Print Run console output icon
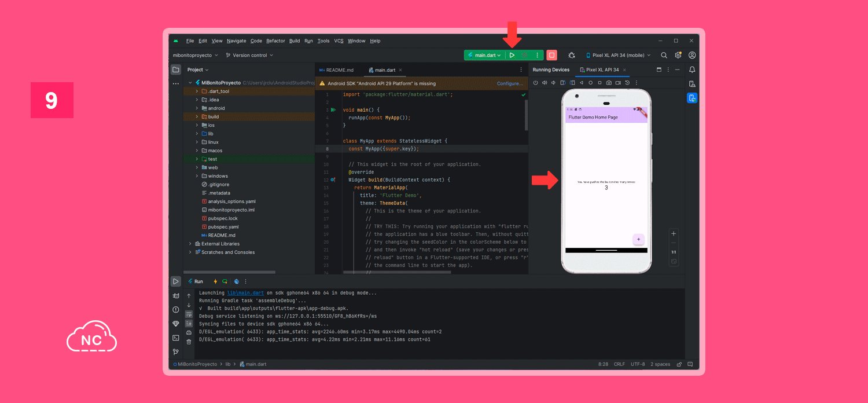 tap(189, 333)
